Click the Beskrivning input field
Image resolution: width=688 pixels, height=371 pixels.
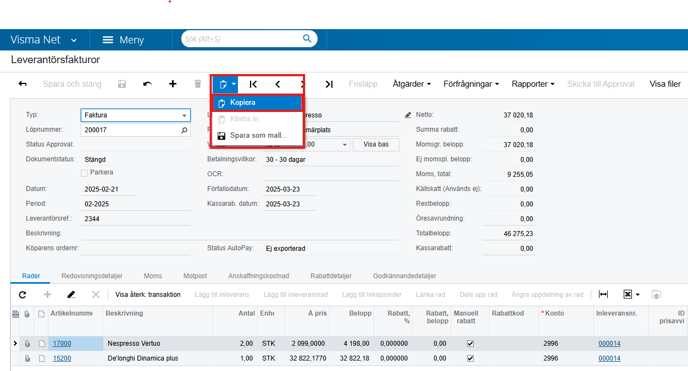point(135,233)
